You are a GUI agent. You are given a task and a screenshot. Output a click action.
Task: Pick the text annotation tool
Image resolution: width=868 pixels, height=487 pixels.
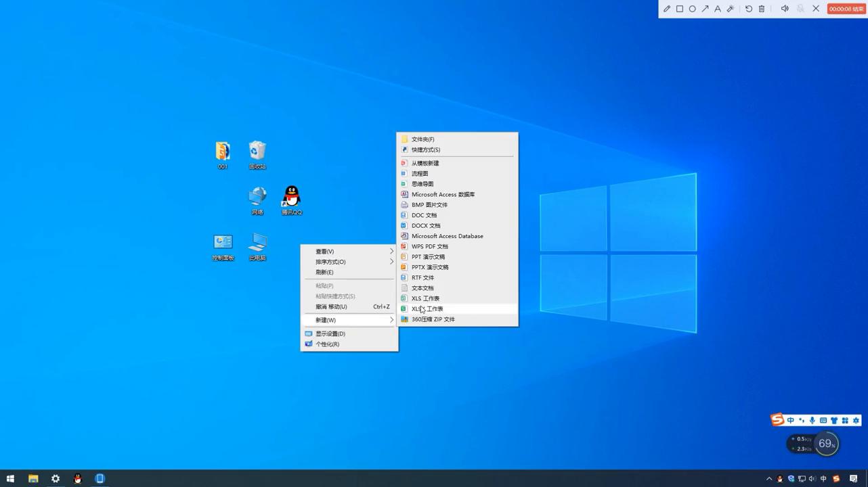[x=718, y=9]
